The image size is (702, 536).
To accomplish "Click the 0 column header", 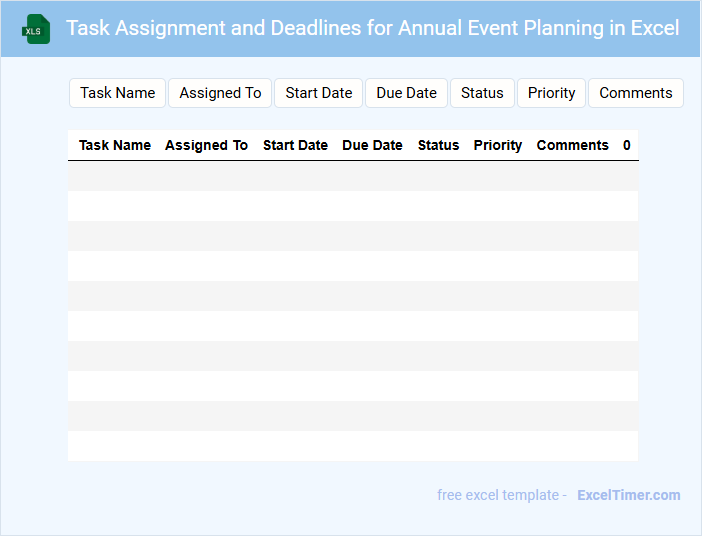I will pyautogui.click(x=627, y=145).
